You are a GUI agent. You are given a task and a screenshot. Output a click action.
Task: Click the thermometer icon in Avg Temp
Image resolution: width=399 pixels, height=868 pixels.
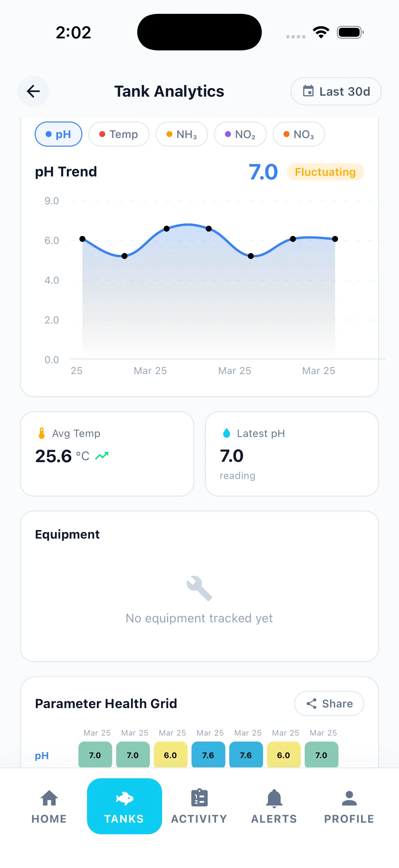(x=41, y=433)
